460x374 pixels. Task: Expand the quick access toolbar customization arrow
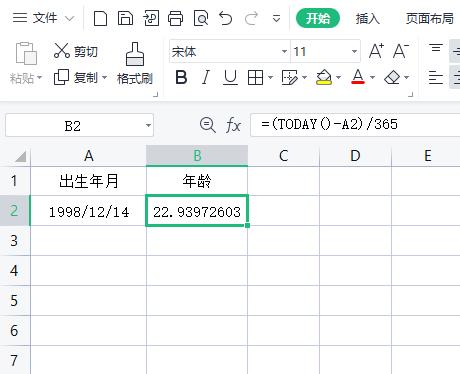(276, 18)
